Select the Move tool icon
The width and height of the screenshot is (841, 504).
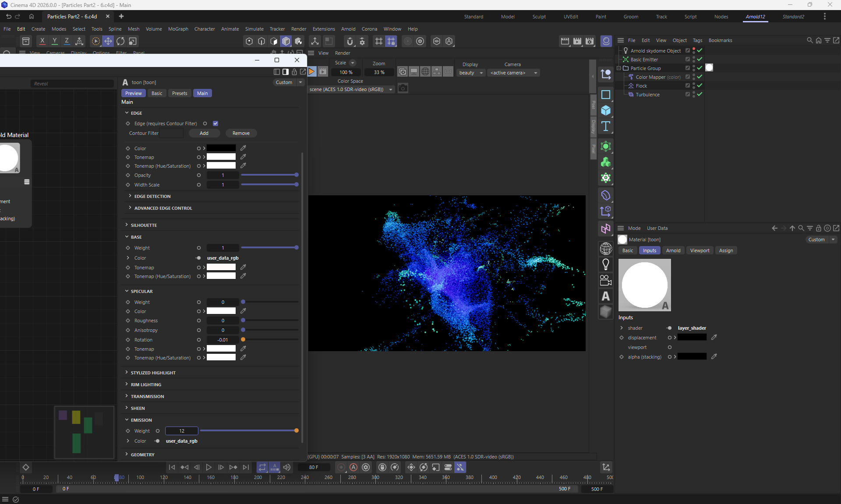[x=108, y=41]
